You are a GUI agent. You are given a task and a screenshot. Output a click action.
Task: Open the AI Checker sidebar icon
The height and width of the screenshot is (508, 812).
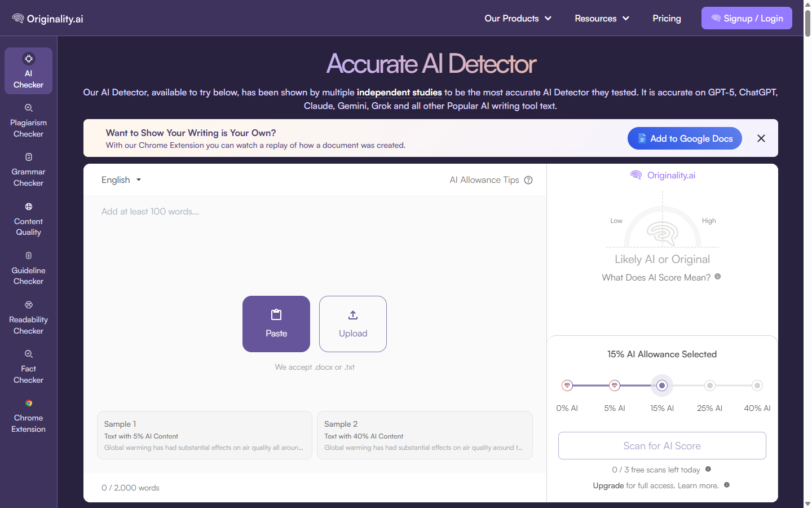coord(28,59)
